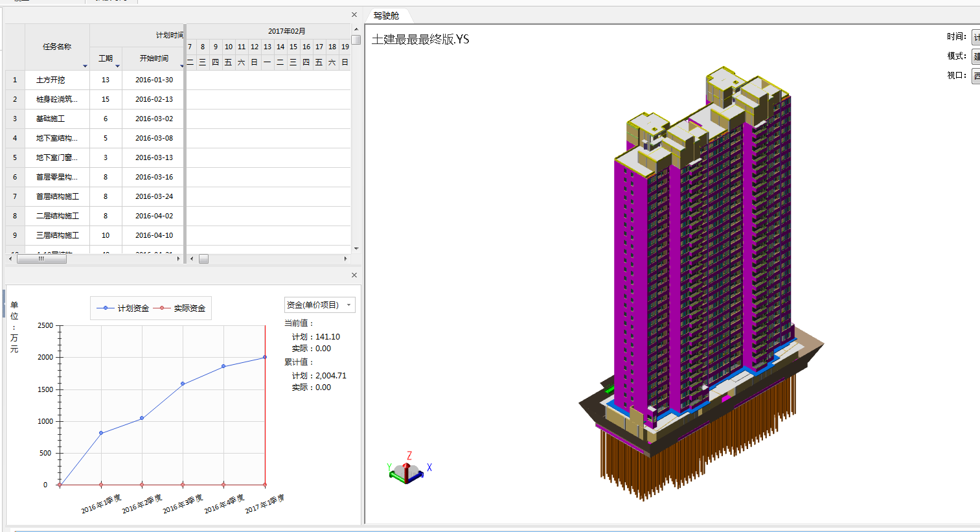Click the start date 2016-03-08 cell
The height and width of the screenshot is (532, 980).
154,138
